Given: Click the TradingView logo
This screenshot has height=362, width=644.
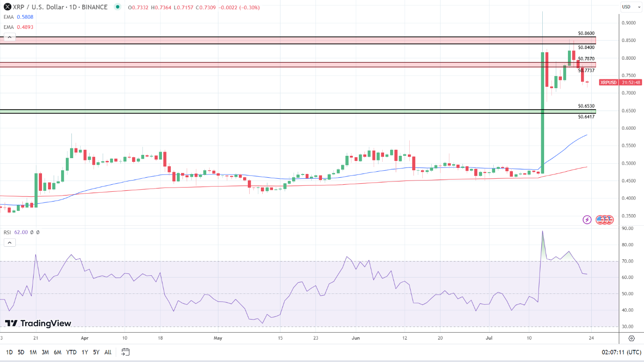Looking at the screenshot, I should point(38,323).
